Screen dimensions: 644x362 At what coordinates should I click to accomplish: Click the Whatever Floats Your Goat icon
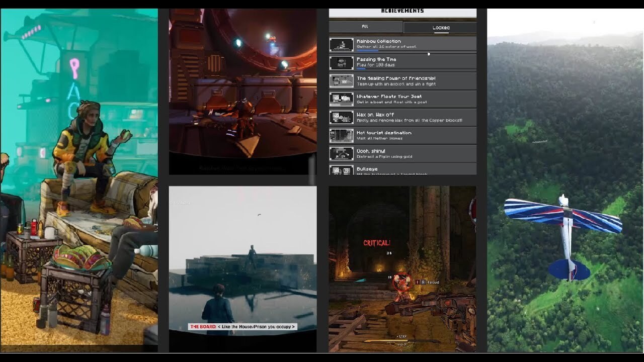click(341, 99)
